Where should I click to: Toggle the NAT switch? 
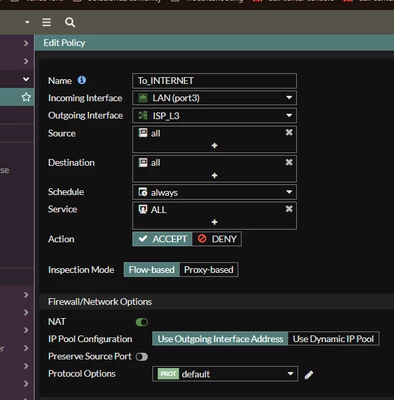coord(142,322)
